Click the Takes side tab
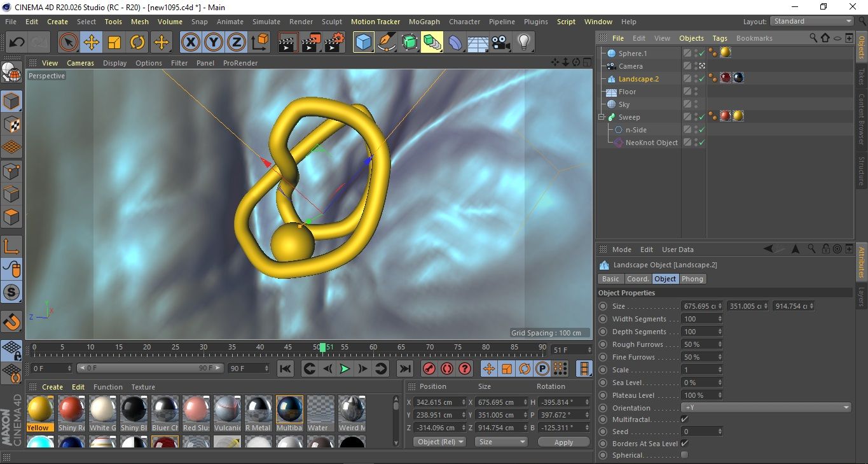Screen dimensions: 868x464 [862, 76]
